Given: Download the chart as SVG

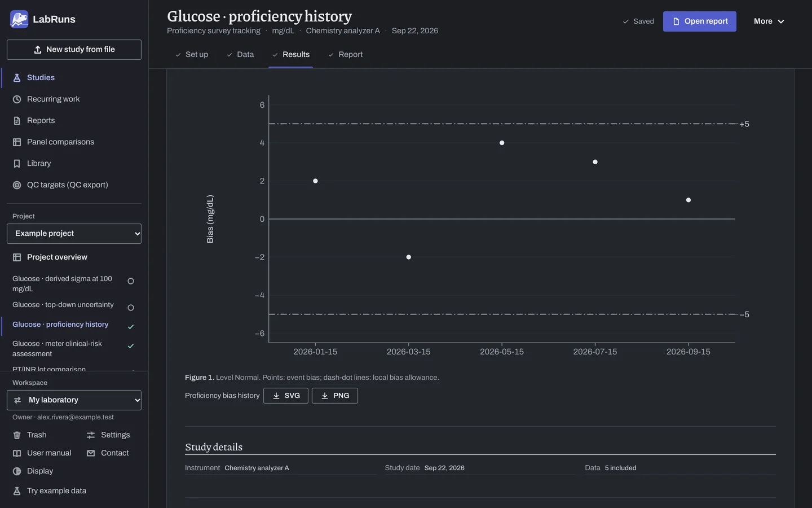Looking at the screenshot, I should [286, 396].
